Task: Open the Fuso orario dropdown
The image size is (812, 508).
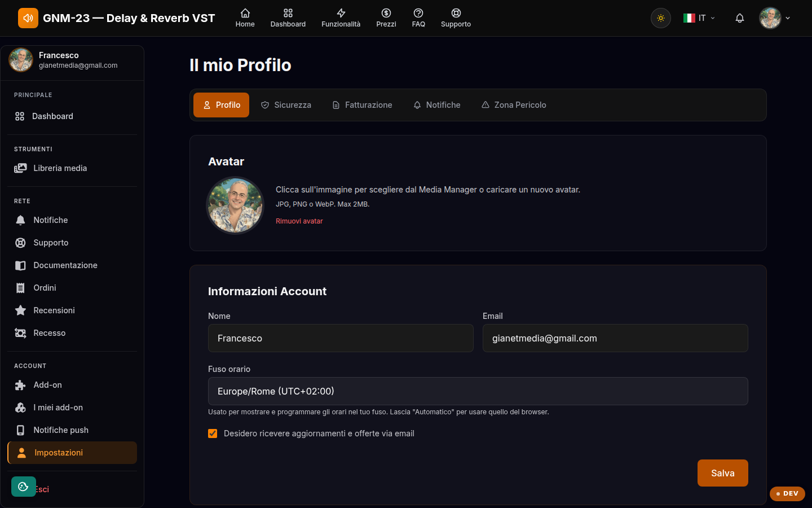Action: coord(478,391)
